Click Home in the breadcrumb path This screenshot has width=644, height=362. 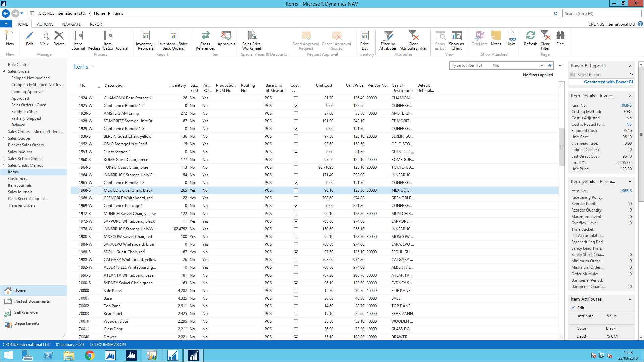click(99, 13)
